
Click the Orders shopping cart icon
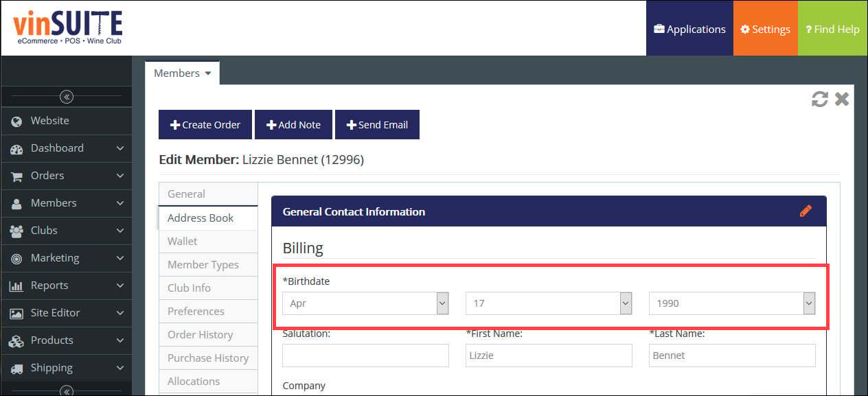click(17, 176)
